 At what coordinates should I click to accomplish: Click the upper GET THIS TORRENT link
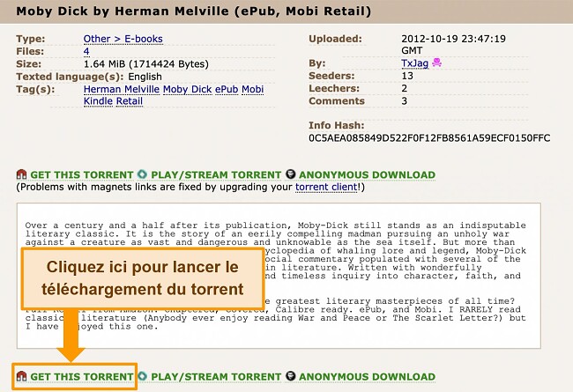pos(82,175)
